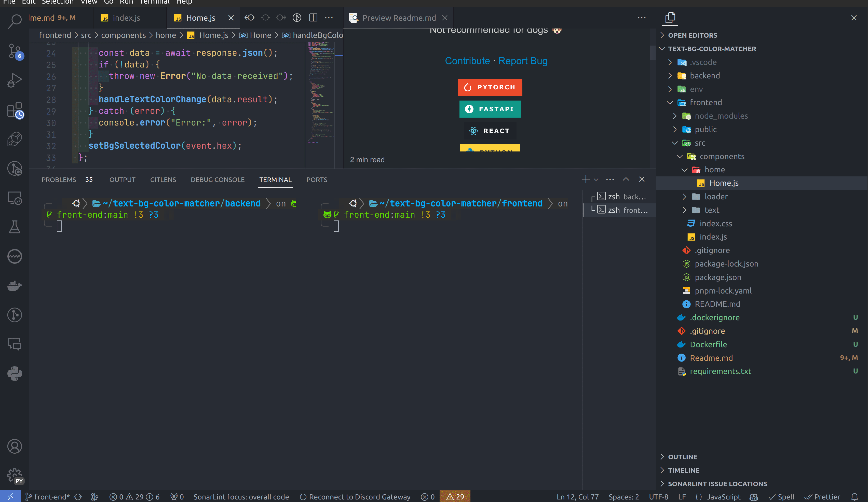Open the Source Control view with badge 6
This screenshot has width=868, height=502.
(x=15, y=51)
